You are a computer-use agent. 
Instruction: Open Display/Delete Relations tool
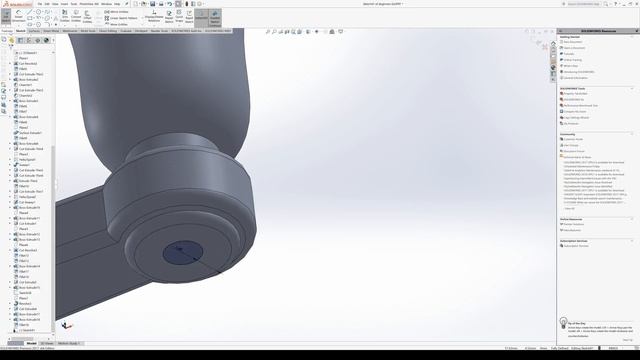(154, 16)
